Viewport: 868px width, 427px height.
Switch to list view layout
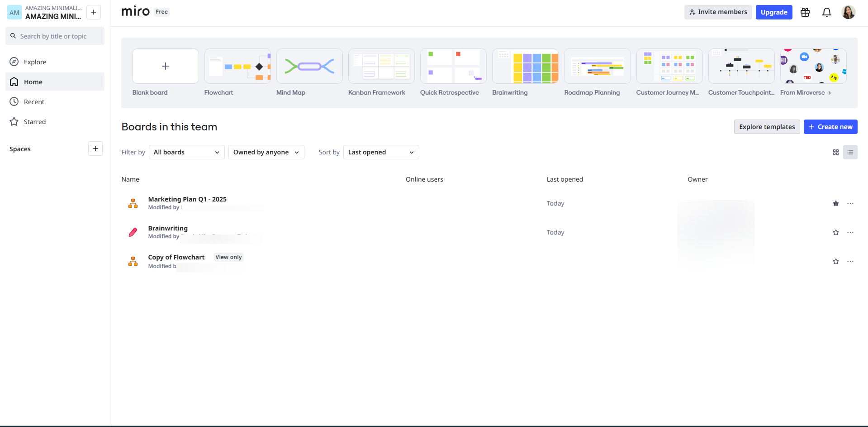[850, 152]
